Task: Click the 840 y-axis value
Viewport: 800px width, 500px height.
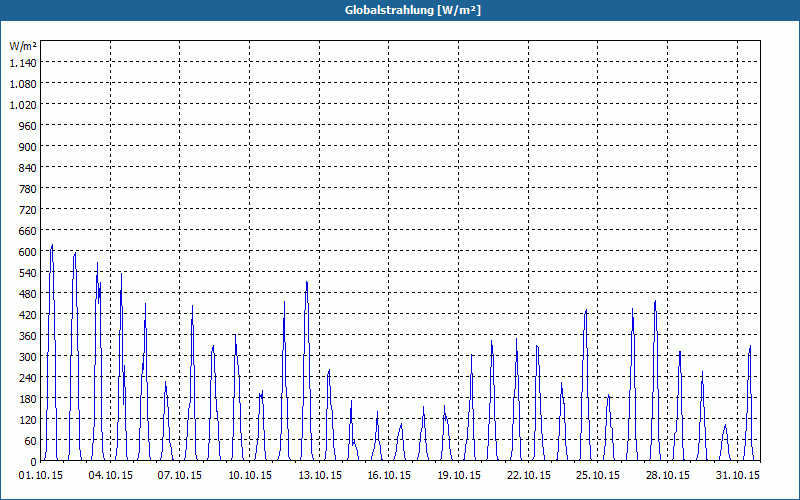Action: pyautogui.click(x=28, y=167)
